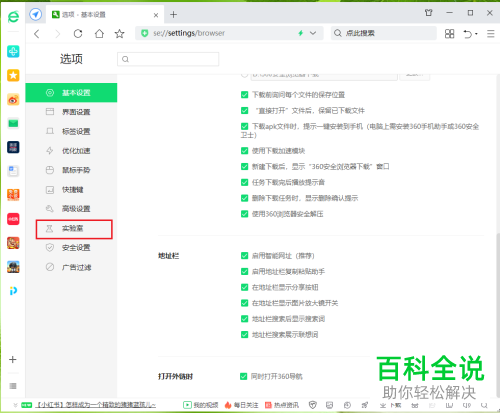
Task: Open the 界面设置 settings section
Action: 71,112
